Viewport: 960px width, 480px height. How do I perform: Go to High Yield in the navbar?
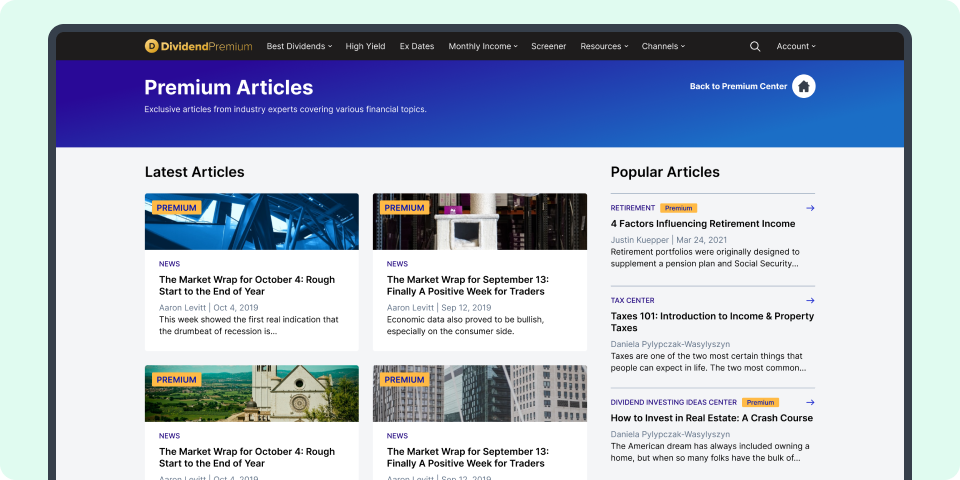click(366, 46)
